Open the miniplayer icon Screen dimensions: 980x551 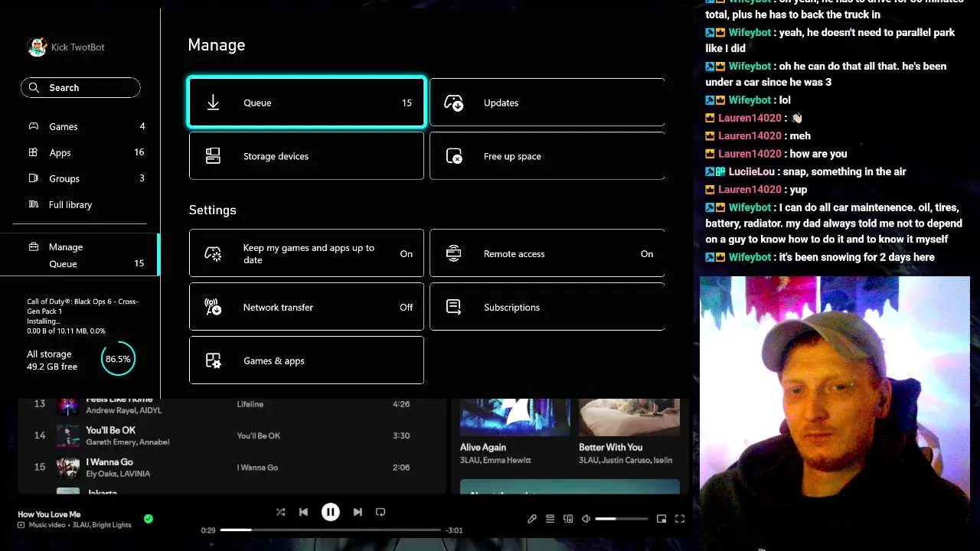pyautogui.click(x=661, y=519)
